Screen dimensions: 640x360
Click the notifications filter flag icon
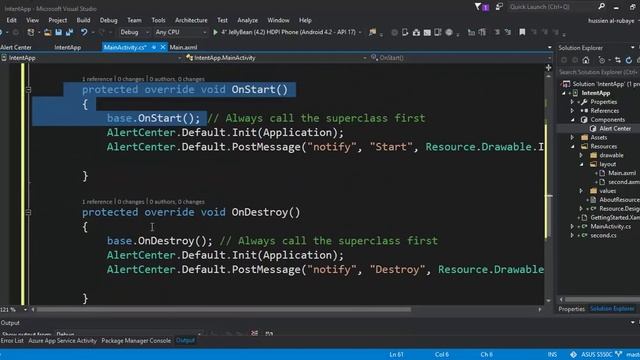(x=478, y=7)
